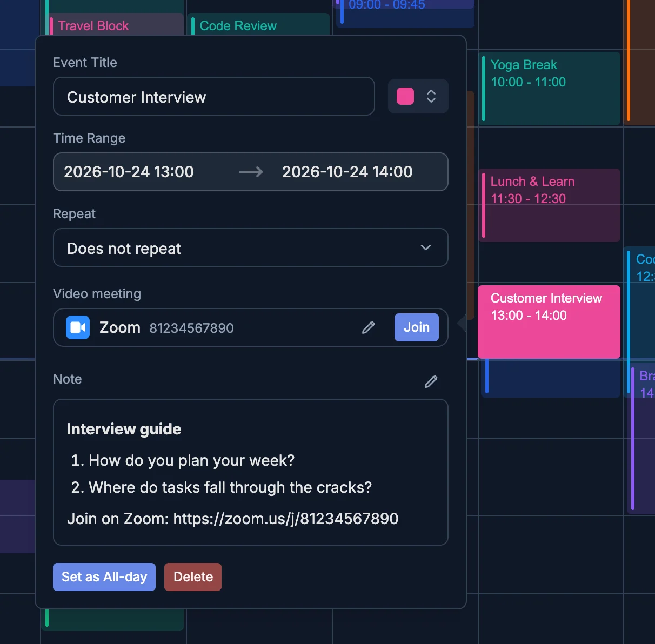This screenshot has height=644, width=655.
Task: Join the Zoom meeting
Action: pos(417,327)
